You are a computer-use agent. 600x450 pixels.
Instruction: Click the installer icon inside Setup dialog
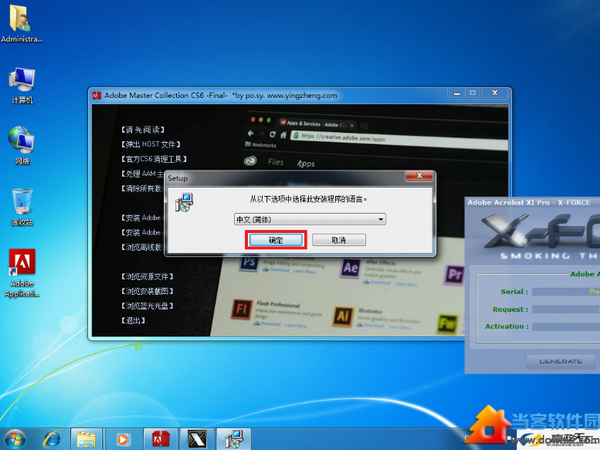[x=184, y=202]
